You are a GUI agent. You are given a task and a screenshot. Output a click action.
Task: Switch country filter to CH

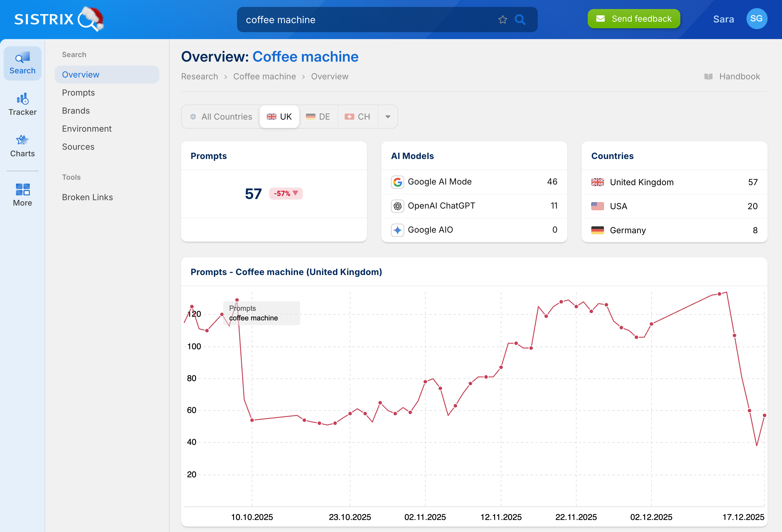[x=358, y=116]
